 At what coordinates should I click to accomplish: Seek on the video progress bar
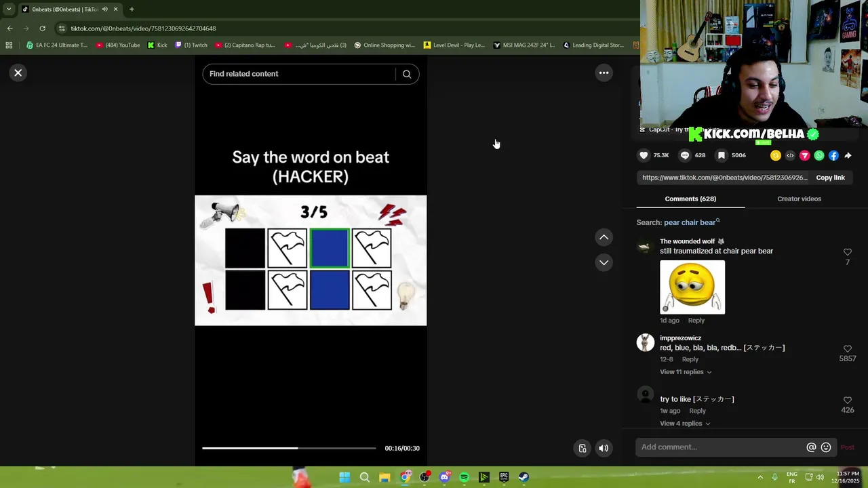click(x=289, y=448)
